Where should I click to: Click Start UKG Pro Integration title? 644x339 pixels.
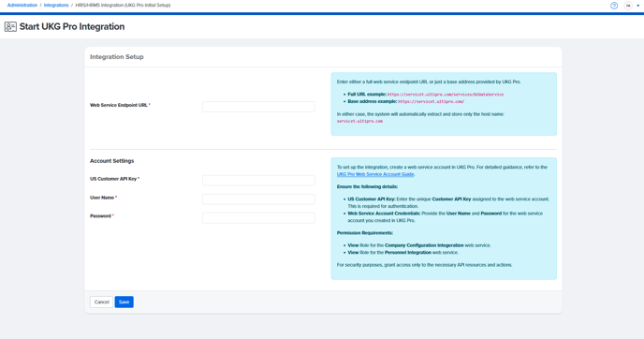point(72,27)
